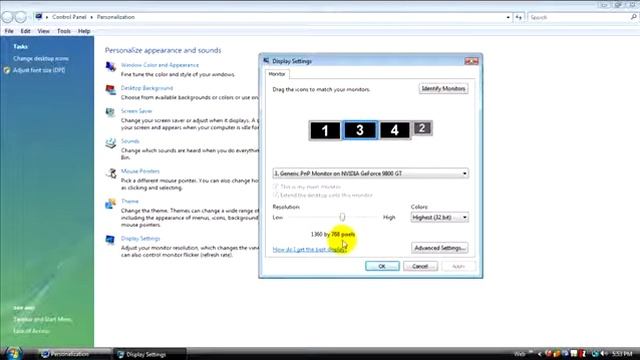Switch to Display Settings taskbar button
The image size is (640, 360).
tap(150, 354)
